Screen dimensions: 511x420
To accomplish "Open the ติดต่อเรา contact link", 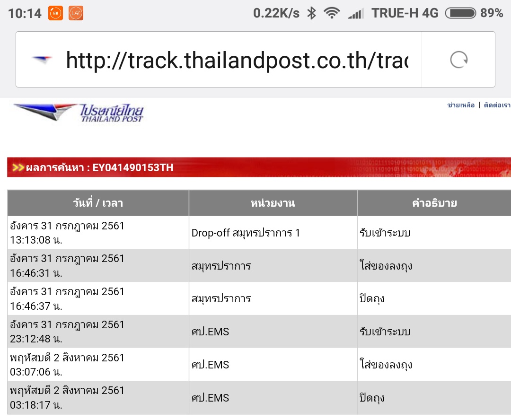I will pos(497,105).
